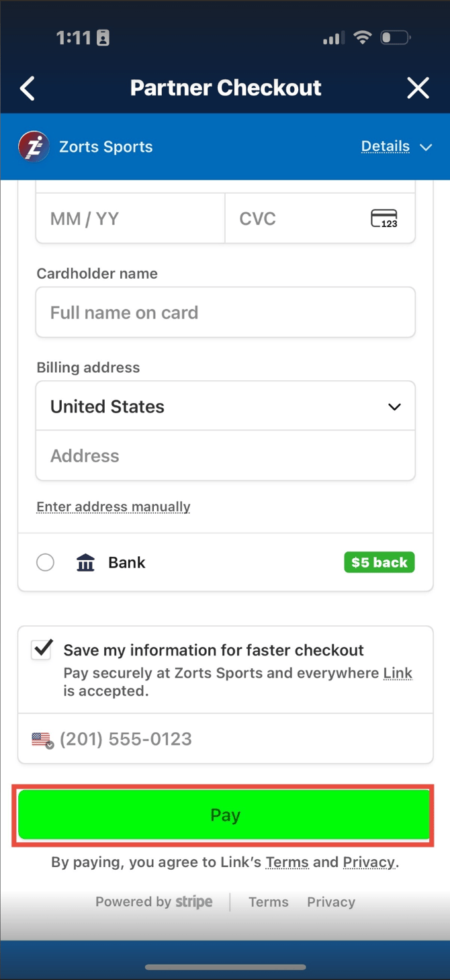
Task: Open the Link's Terms hyperlink
Action: (287, 862)
